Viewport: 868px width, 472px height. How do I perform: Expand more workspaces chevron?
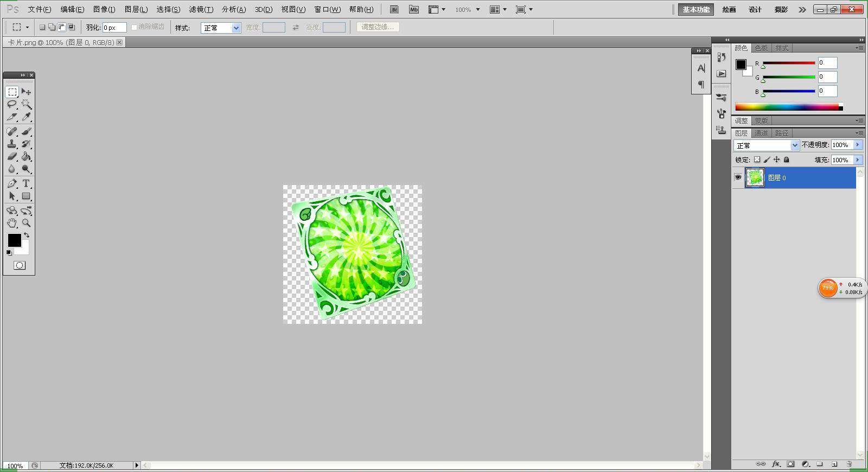[802, 9]
